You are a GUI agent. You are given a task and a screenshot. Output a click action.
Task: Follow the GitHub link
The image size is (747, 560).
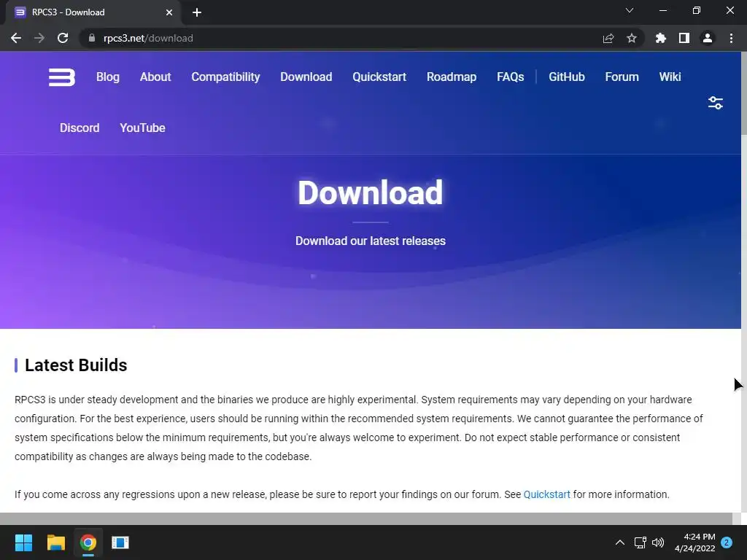tap(566, 77)
